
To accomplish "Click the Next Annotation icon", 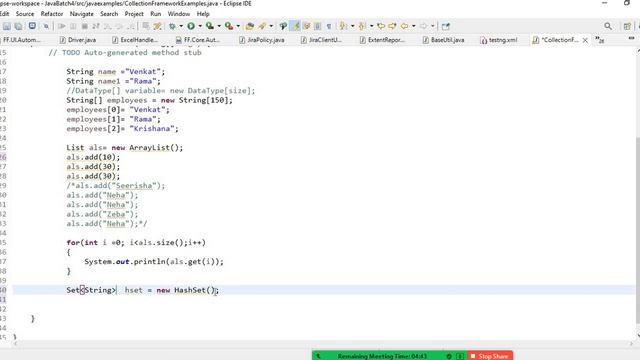I will tap(343, 26).
